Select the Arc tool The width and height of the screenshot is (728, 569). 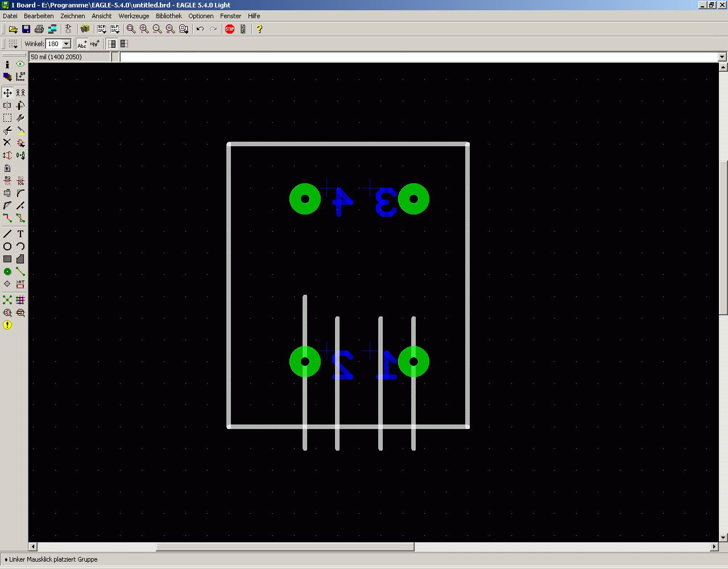(20, 246)
